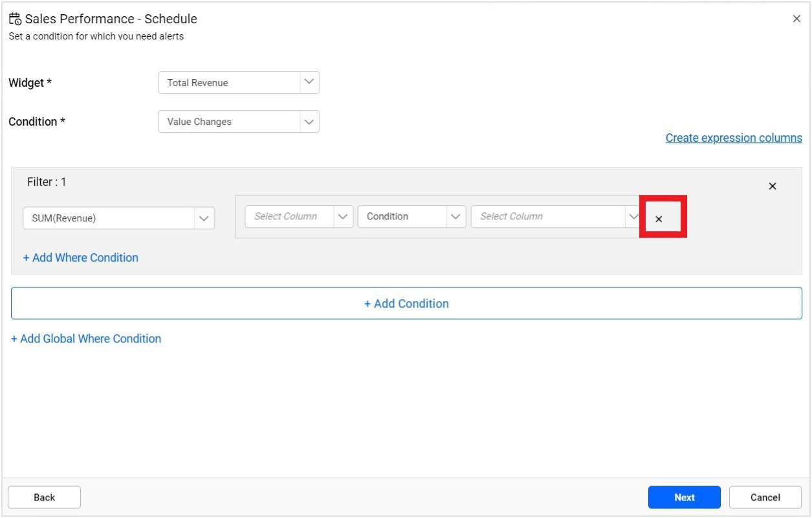812x518 pixels.
Task: Expand the first Select Column dropdown
Action: 291,216
